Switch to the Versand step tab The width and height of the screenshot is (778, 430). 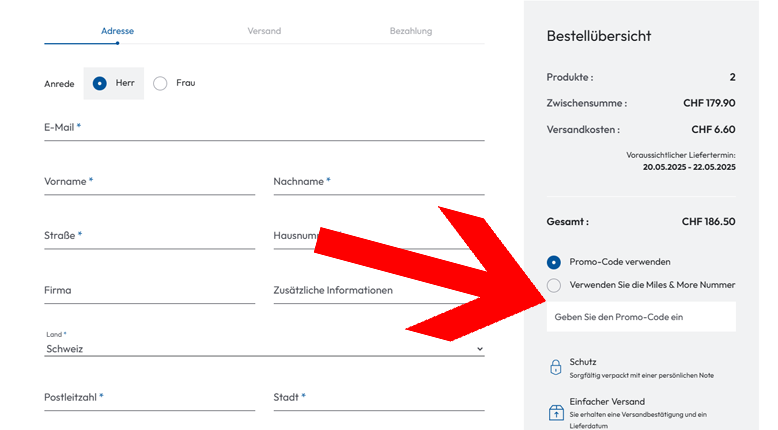click(x=264, y=31)
